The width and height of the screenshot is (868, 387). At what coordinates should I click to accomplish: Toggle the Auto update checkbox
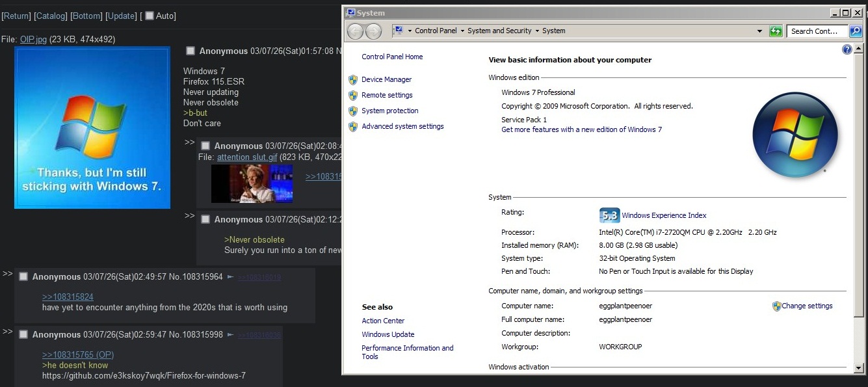click(x=150, y=16)
